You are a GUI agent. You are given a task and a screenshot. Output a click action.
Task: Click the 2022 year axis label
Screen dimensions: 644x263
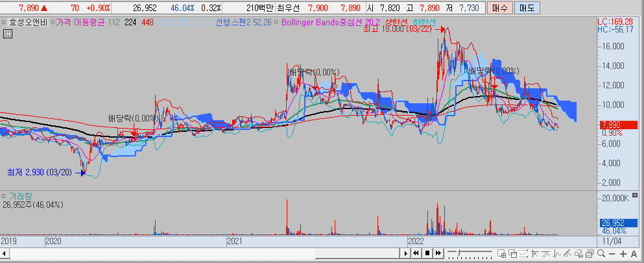pos(415,240)
